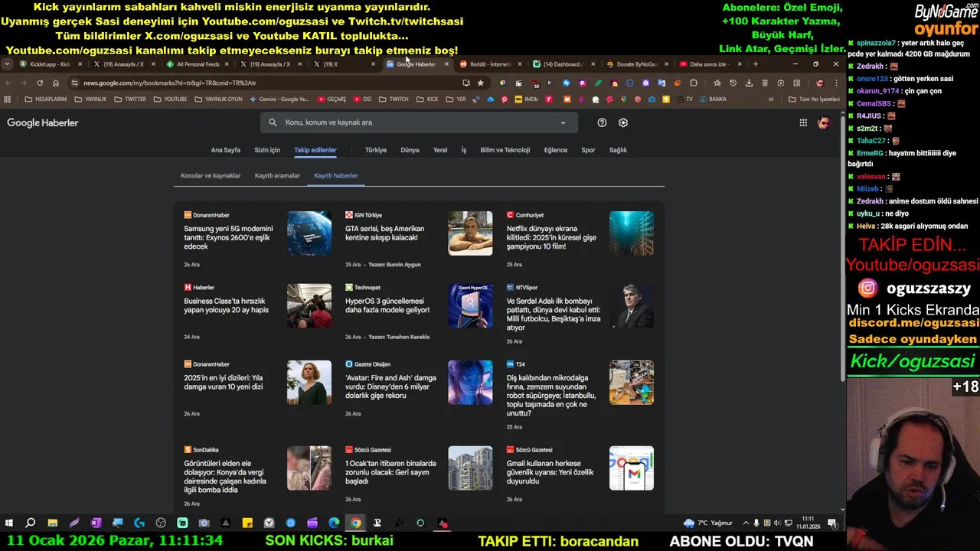Open Google Haberler help icon
The height and width of the screenshot is (551, 980).
(602, 122)
